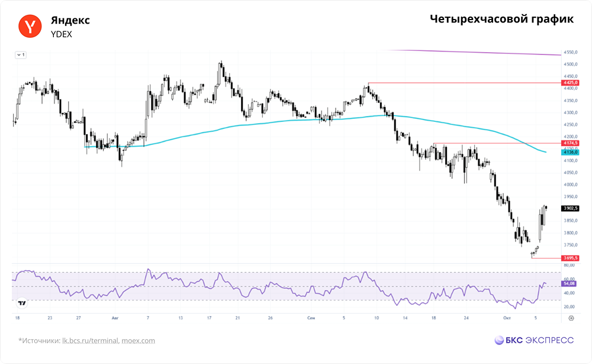The height and width of the screenshot is (364, 592).
Task: Click the 3750,0 price axis value
Action: click(x=571, y=244)
